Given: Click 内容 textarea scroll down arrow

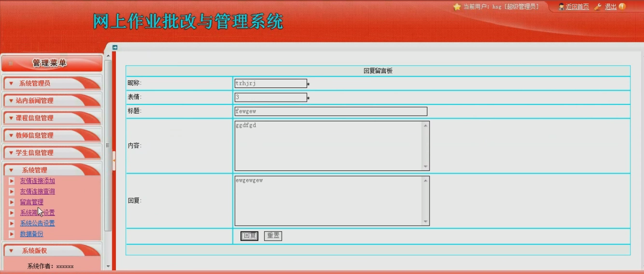Looking at the screenshot, I should [426, 167].
